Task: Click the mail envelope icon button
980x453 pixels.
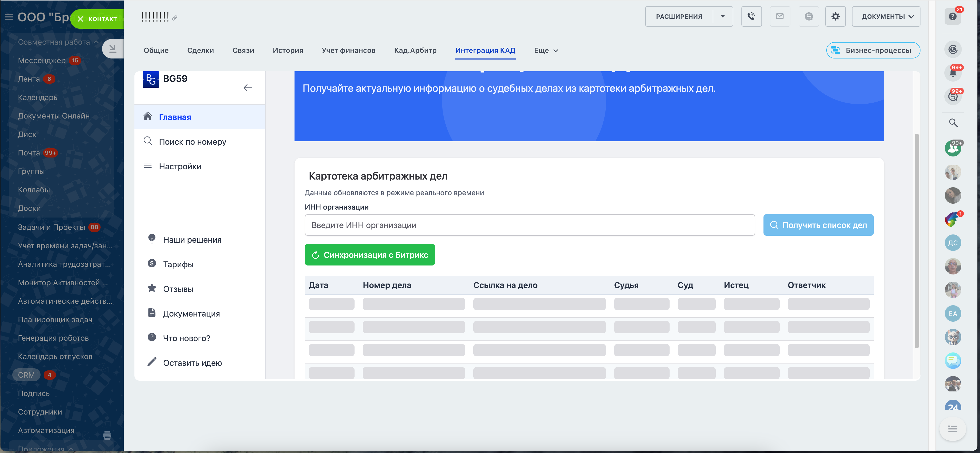Action: [x=780, y=16]
